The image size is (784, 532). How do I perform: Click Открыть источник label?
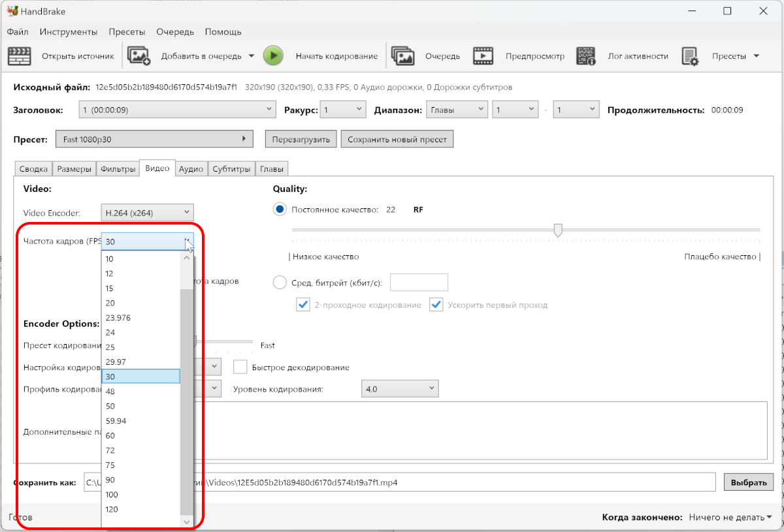(x=78, y=56)
